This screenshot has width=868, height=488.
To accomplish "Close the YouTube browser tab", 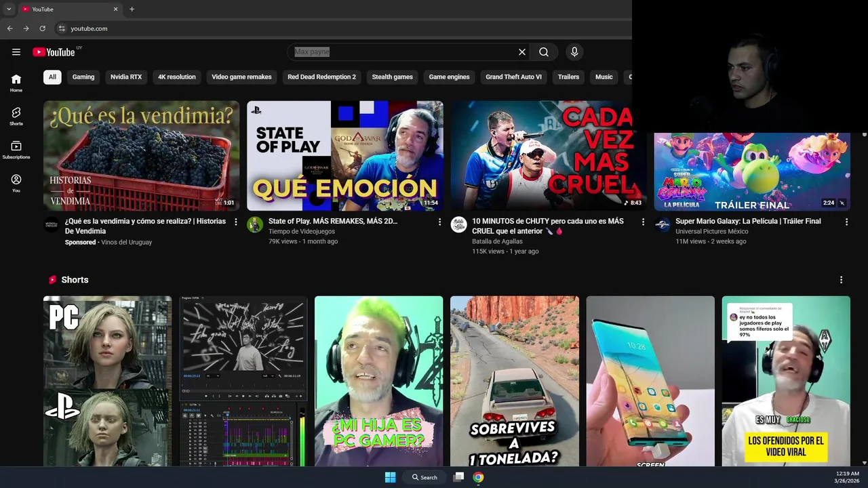I will pos(115,9).
